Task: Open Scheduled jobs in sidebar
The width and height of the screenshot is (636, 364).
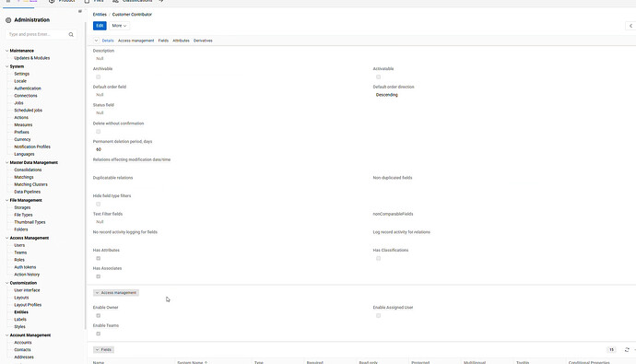Action: click(29, 111)
